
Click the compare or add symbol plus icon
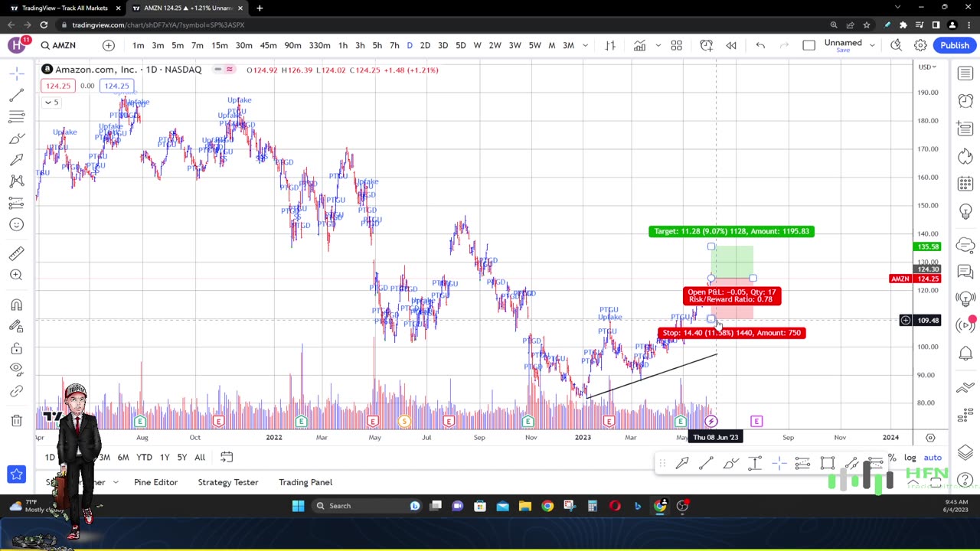coord(108,45)
